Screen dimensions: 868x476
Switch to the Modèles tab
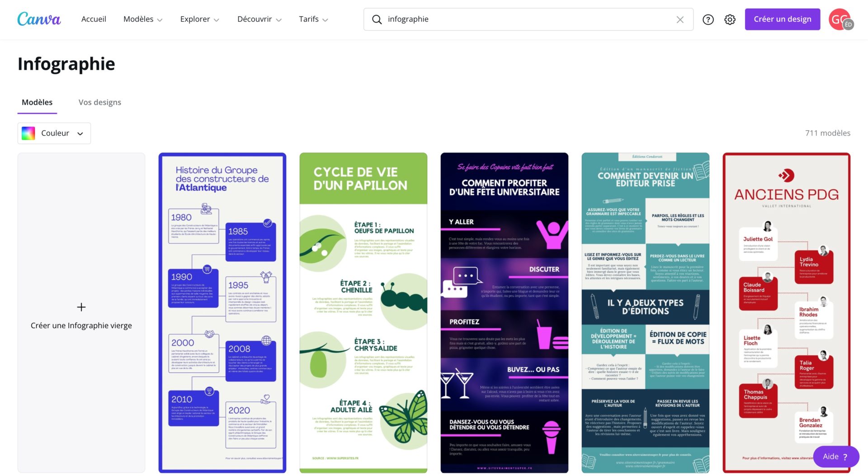(x=37, y=102)
